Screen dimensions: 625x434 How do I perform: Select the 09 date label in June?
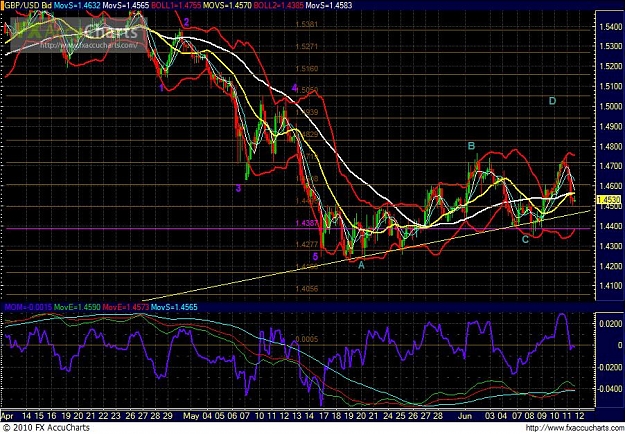click(x=542, y=416)
